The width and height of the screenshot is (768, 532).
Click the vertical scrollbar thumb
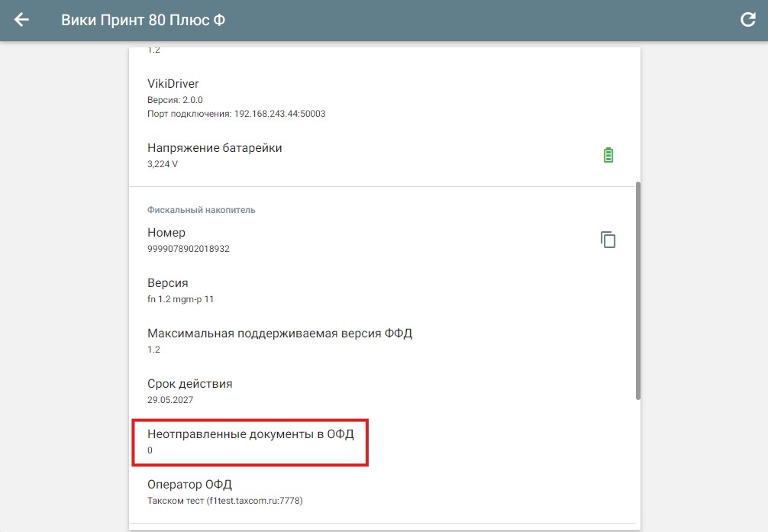point(637,290)
